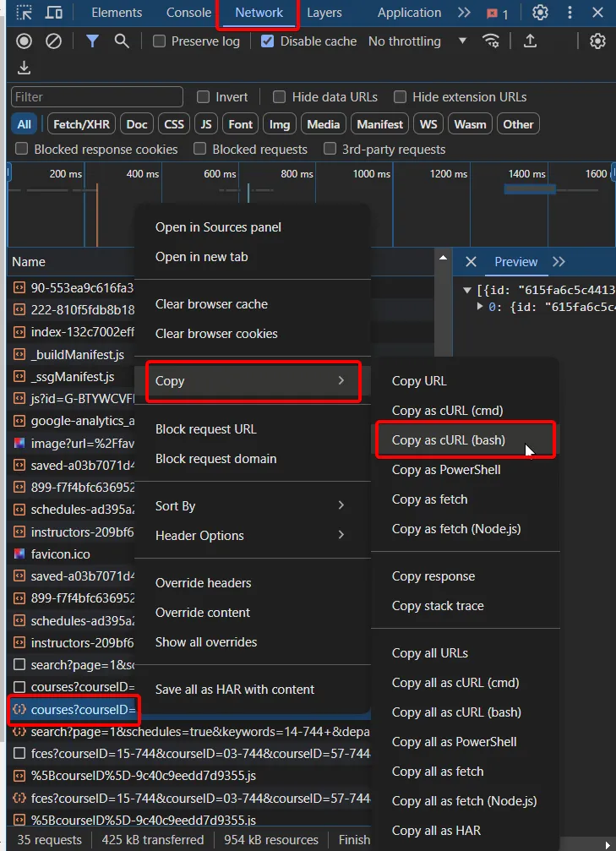Choose Block request URL
The width and height of the screenshot is (616, 851).
253,429
